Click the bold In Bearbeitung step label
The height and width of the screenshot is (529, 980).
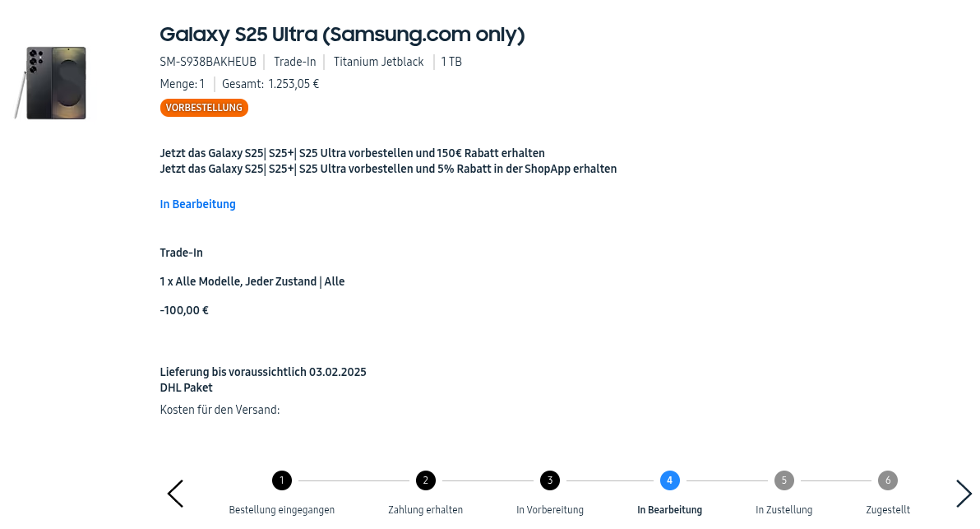[669, 510]
